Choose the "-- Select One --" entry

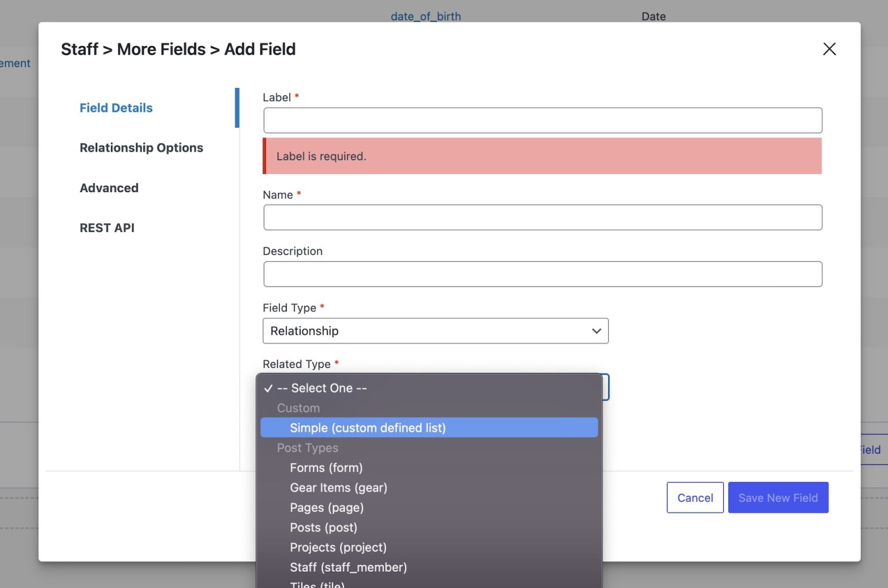[322, 388]
